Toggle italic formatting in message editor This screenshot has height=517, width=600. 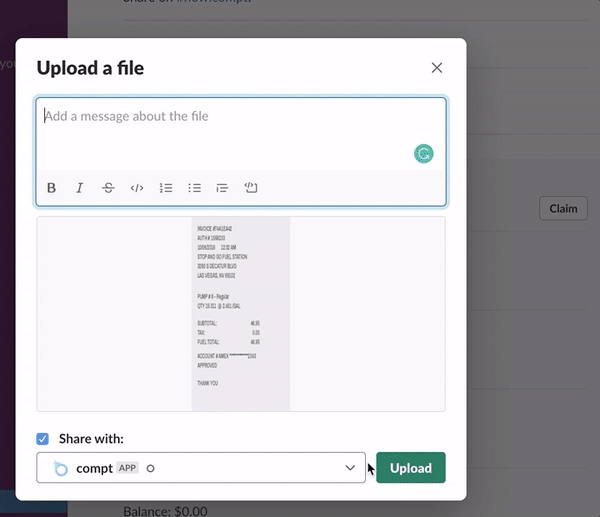[x=80, y=188]
